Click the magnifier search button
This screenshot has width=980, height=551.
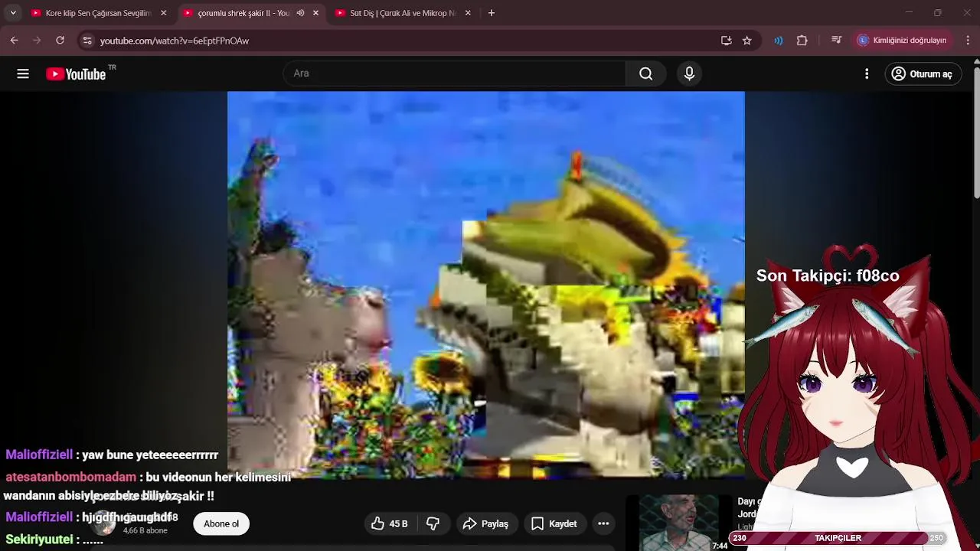tap(645, 73)
